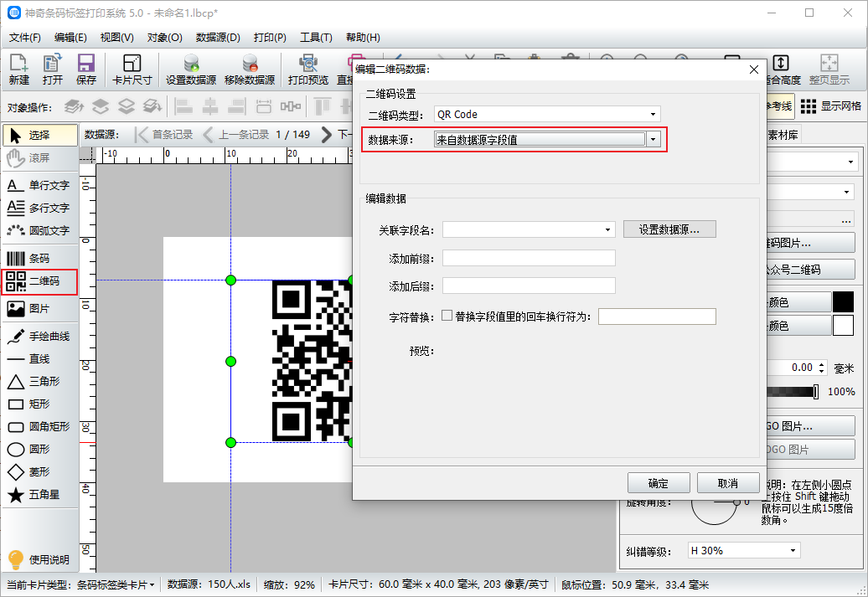Pick the 手绘曲线 freehand curve tool
The height and width of the screenshot is (597, 868).
point(40,337)
